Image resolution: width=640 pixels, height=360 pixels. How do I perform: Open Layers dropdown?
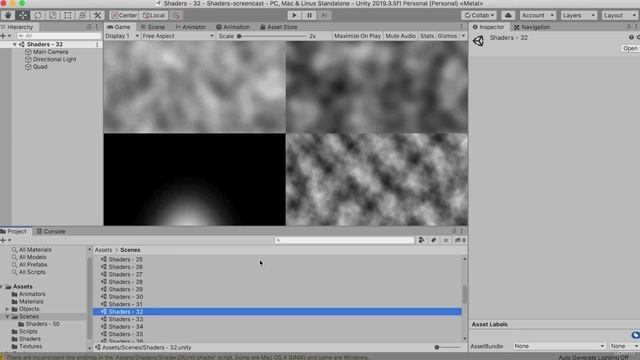pyautogui.click(x=578, y=15)
